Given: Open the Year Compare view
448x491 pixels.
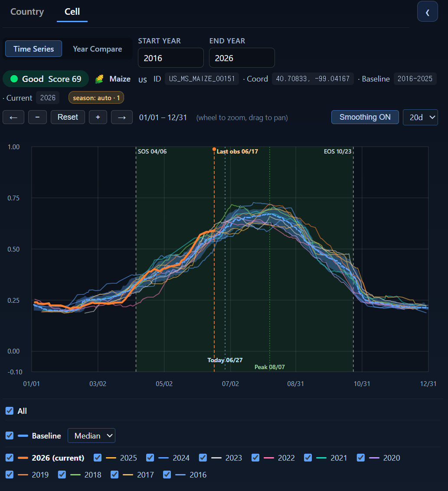Looking at the screenshot, I should [98, 49].
